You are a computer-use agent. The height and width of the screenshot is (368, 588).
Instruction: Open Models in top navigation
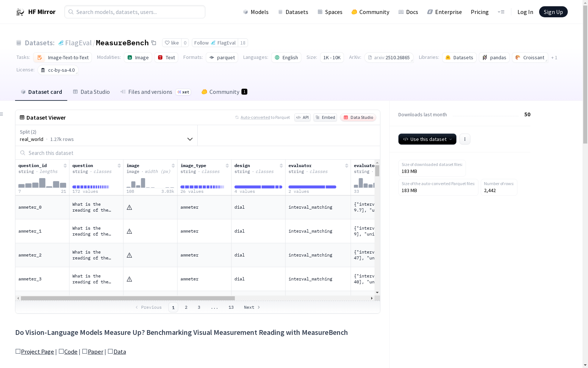point(256,12)
